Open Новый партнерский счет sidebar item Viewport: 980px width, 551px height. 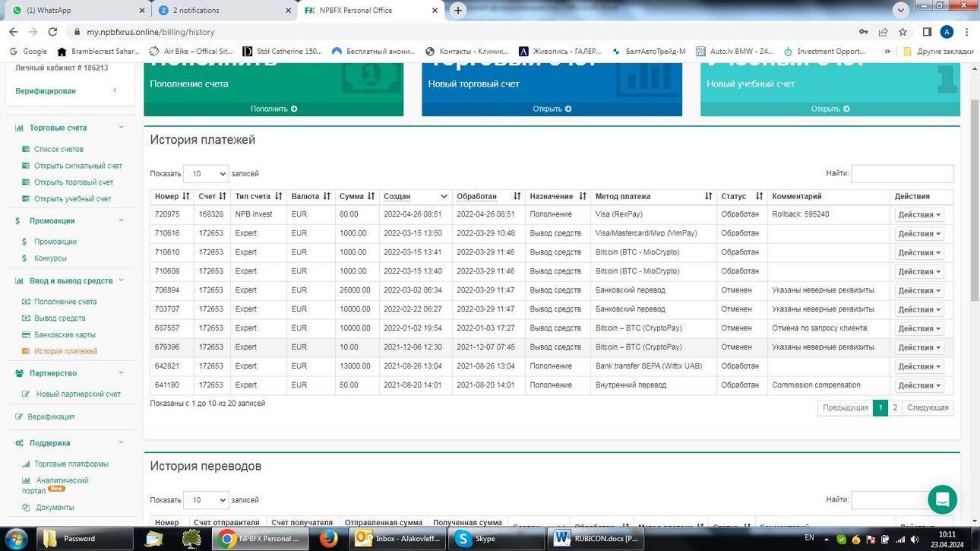(78, 394)
